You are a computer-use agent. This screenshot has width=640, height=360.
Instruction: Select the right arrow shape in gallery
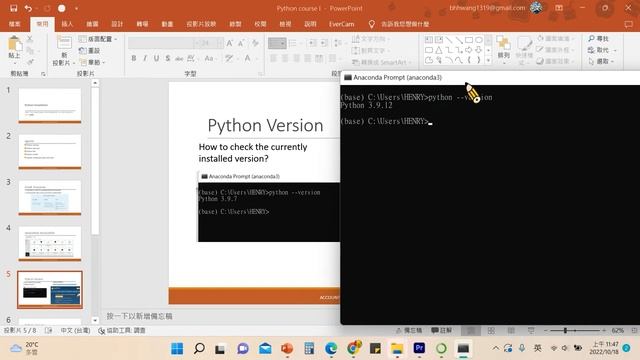point(469,50)
